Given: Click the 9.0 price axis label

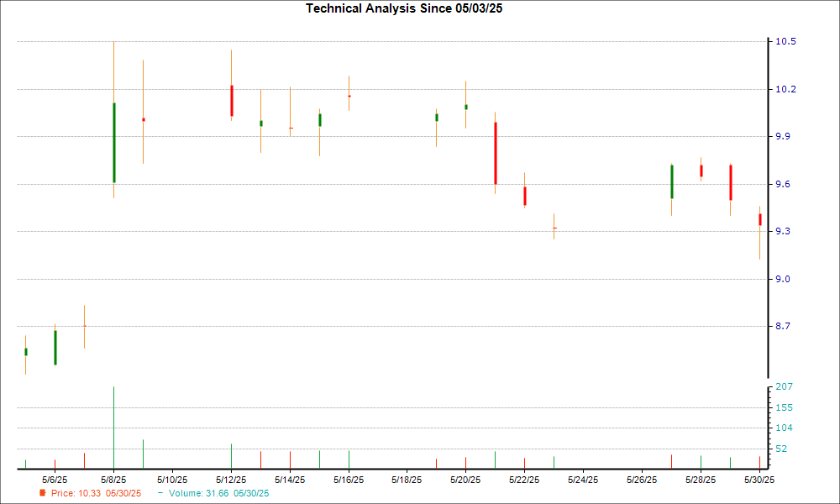Looking at the screenshot, I should pyautogui.click(x=785, y=279).
